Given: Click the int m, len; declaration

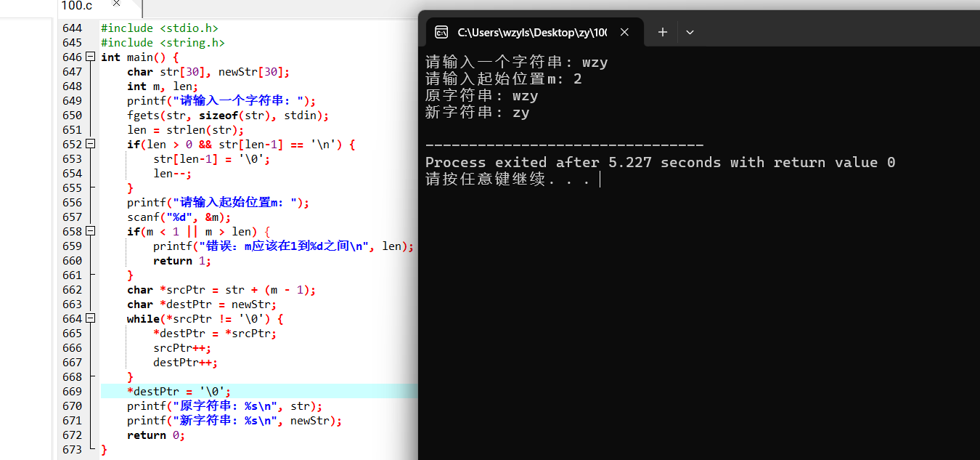Looking at the screenshot, I should tap(163, 86).
